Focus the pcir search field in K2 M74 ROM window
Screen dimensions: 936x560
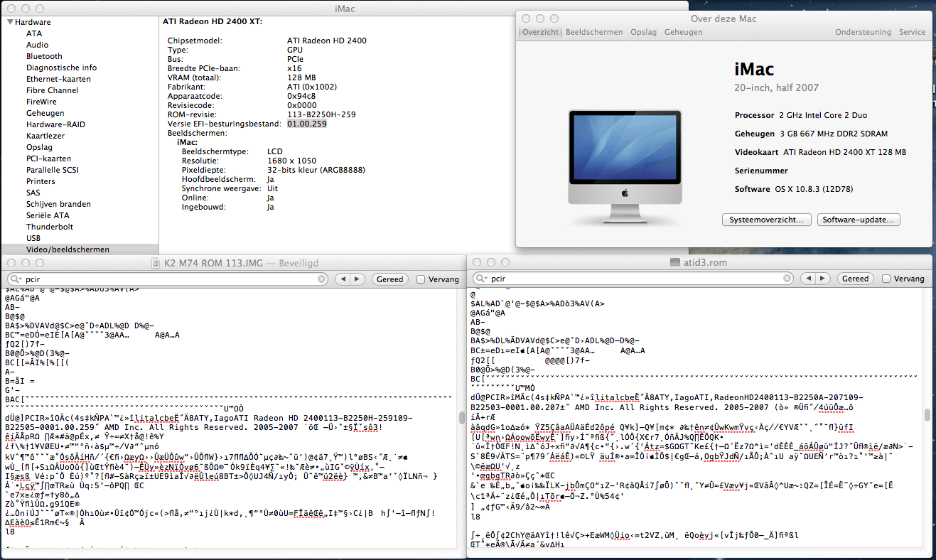pos(168,279)
